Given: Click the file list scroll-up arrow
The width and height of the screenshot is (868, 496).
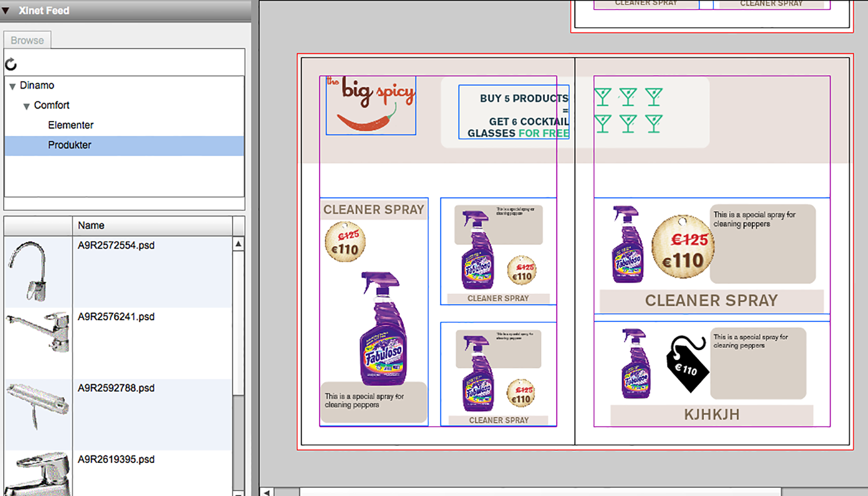Looking at the screenshot, I should pos(238,244).
